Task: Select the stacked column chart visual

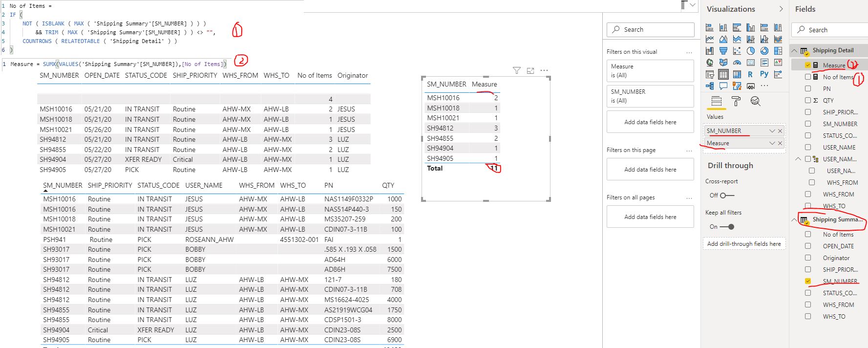Action: [723, 27]
